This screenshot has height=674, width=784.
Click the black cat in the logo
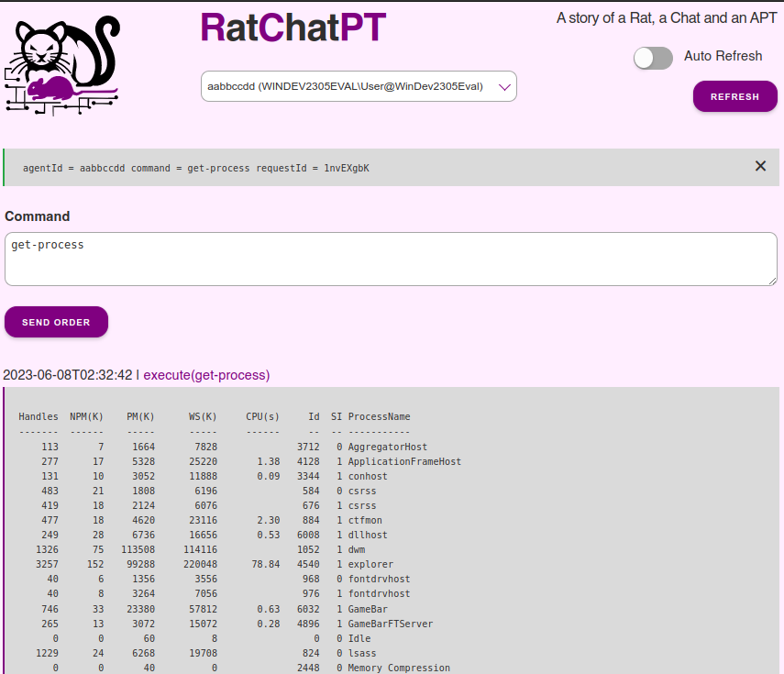(69, 46)
